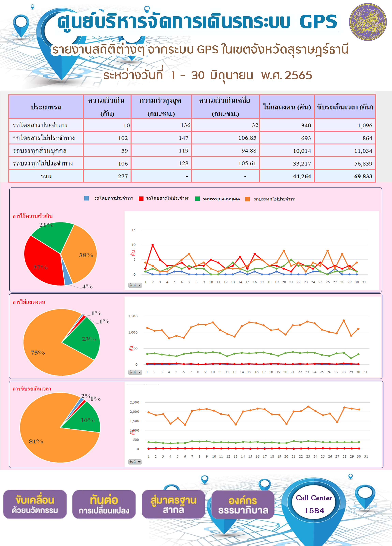The height and width of the screenshot is (546, 392).
Task: Click the blue รถโดยสารประจำทาง legend swatch
Action: [x=87, y=198]
